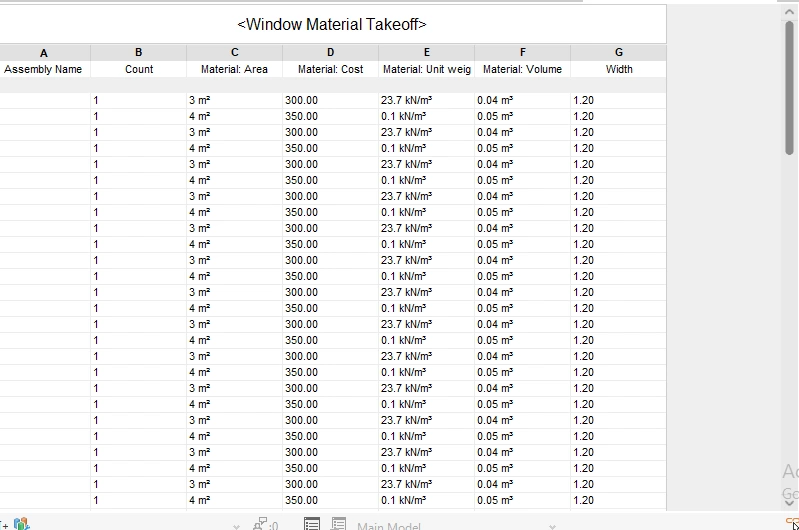Expand the active workset dropdown arrow

coord(236,526)
